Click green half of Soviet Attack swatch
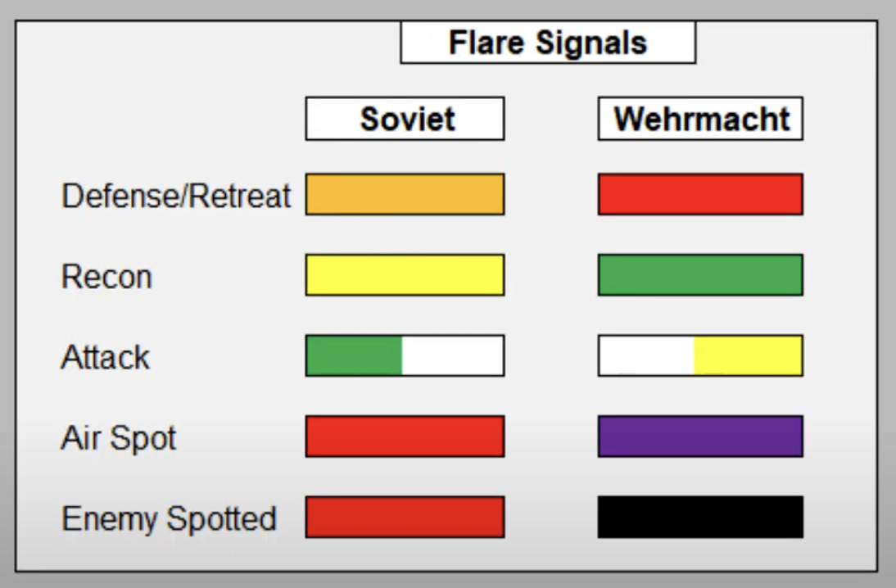This screenshot has width=896, height=588. [354, 355]
